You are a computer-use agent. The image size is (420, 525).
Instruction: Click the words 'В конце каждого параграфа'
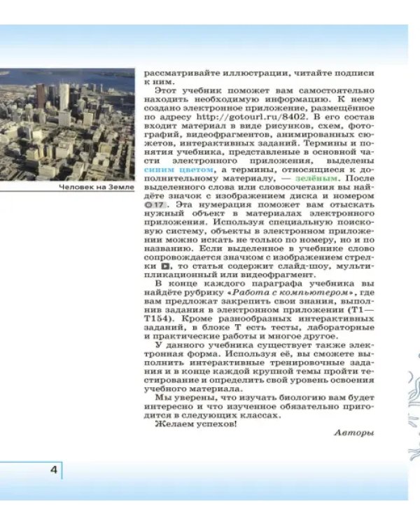click(230, 283)
